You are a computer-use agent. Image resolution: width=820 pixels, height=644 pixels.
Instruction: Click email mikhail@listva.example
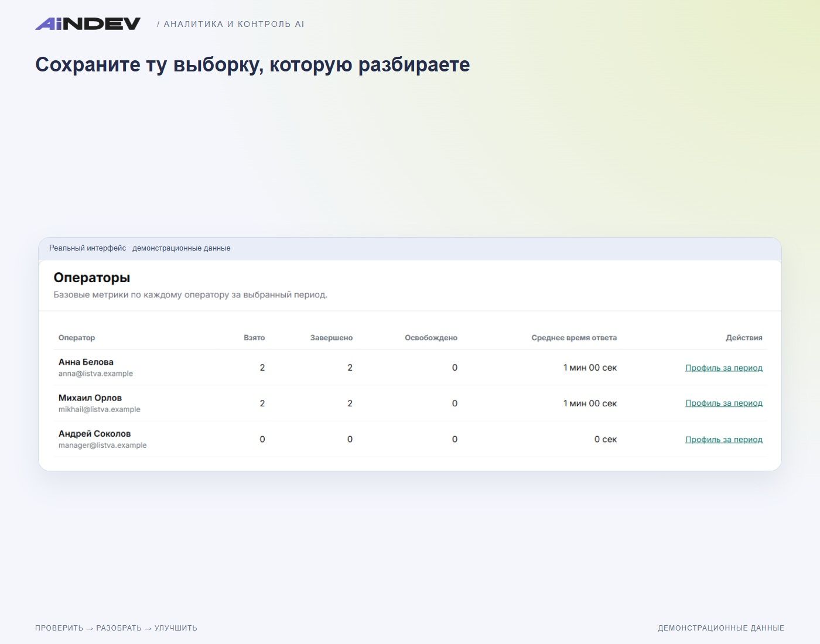100,409
